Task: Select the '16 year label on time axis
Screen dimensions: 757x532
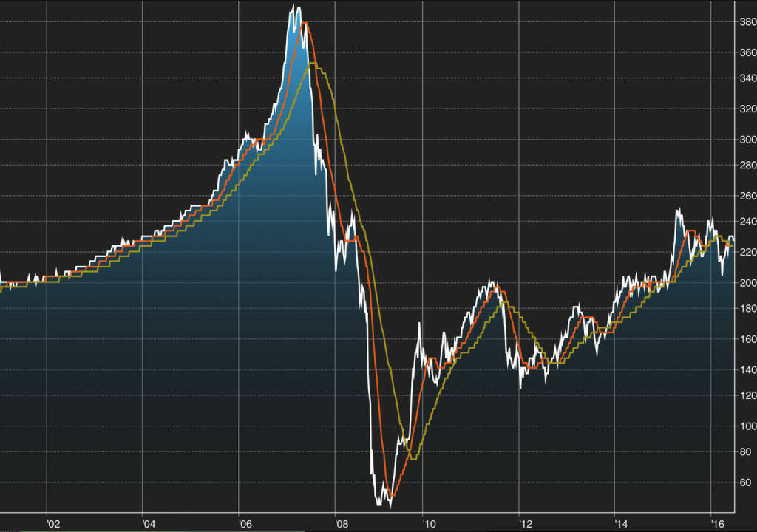Action: coord(716,524)
